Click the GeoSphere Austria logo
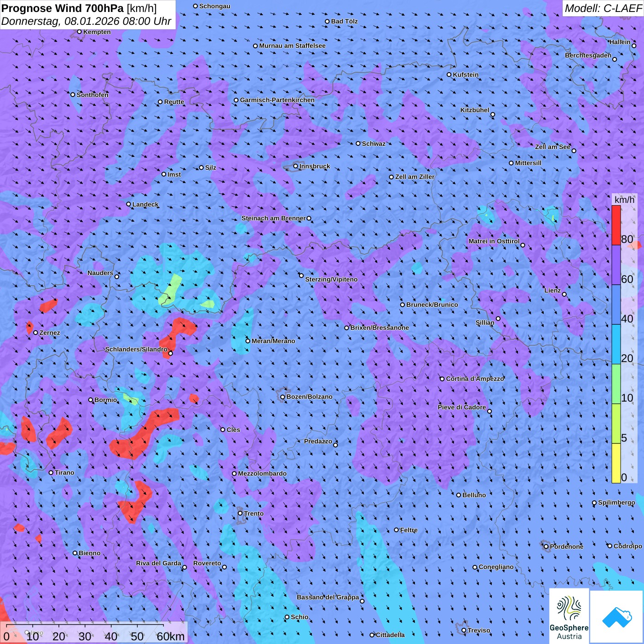 (569, 615)
